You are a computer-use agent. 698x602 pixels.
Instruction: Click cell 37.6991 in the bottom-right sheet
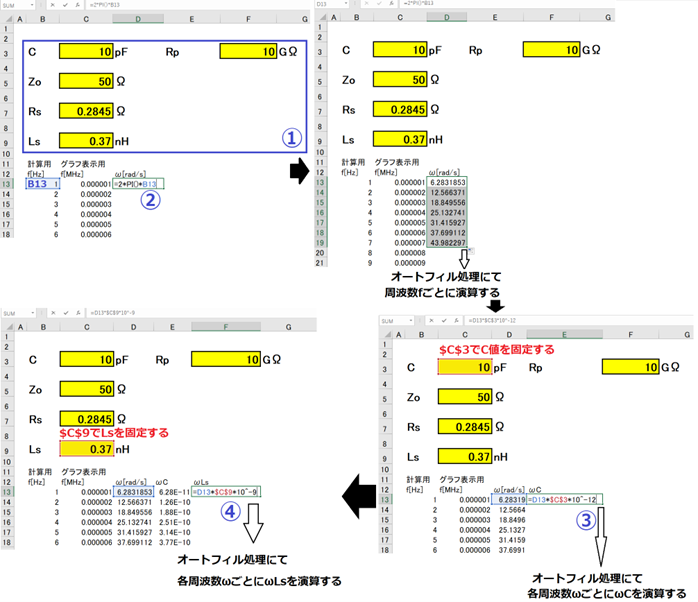[x=511, y=550]
